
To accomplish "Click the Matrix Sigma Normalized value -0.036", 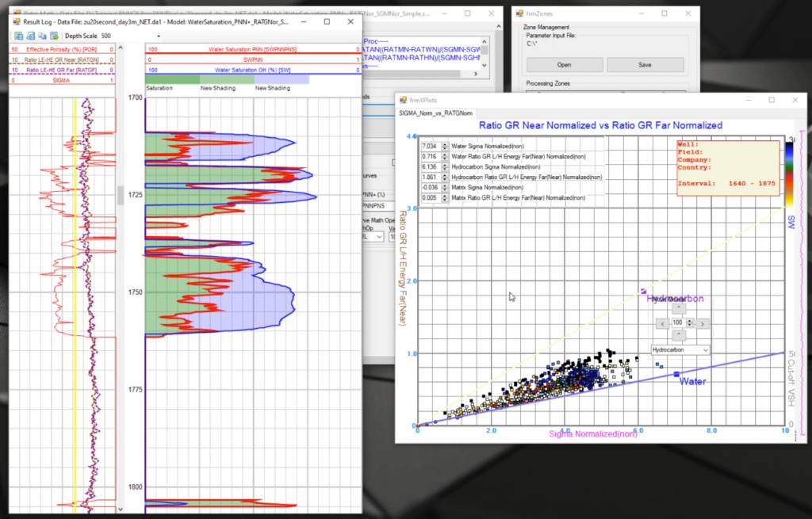I will click(x=431, y=187).
